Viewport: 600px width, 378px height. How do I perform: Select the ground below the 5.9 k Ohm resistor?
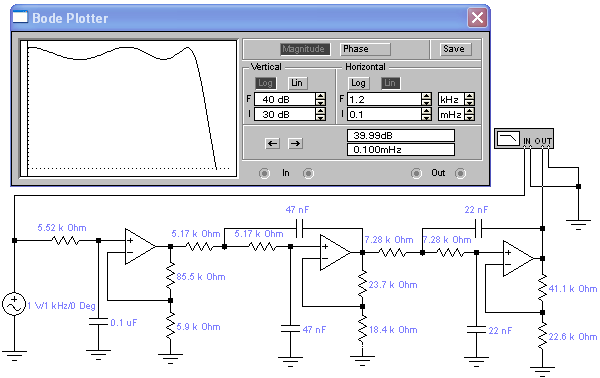click(x=171, y=359)
